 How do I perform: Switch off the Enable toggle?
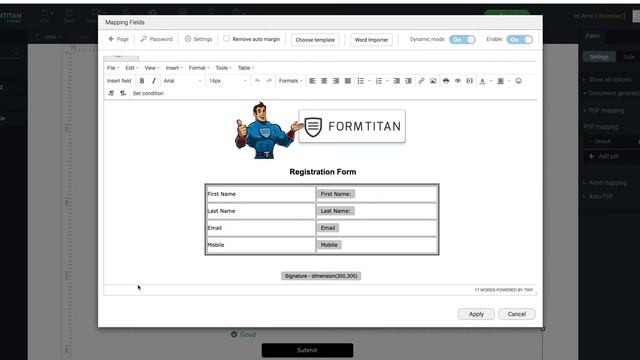coord(520,40)
